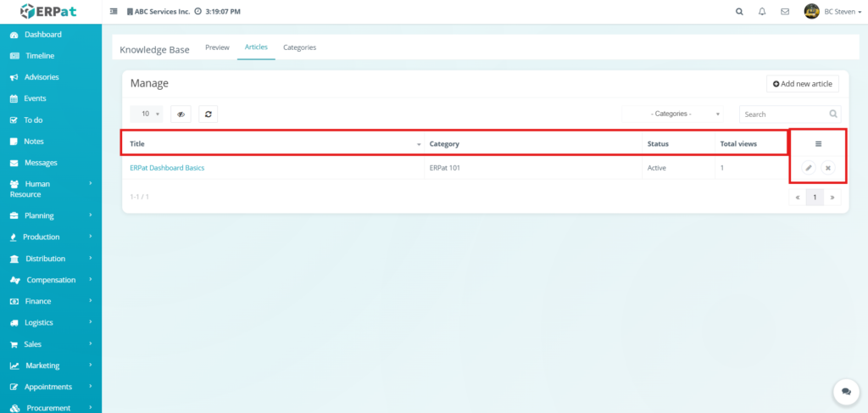Open the envelope messages icon in header
This screenshot has height=413, width=868.
click(x=785, y=12)
